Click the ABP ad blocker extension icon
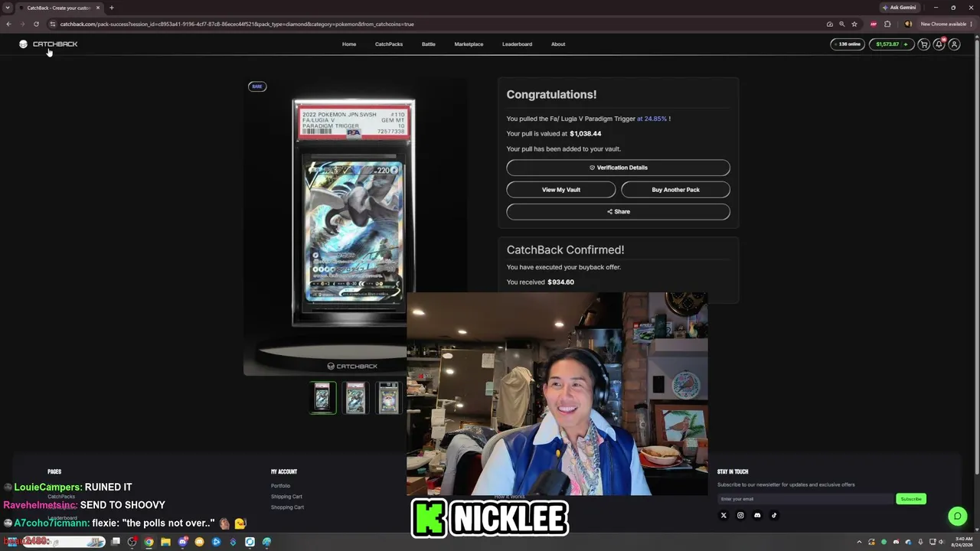980x551 pixels. click(x=874, y=24)
